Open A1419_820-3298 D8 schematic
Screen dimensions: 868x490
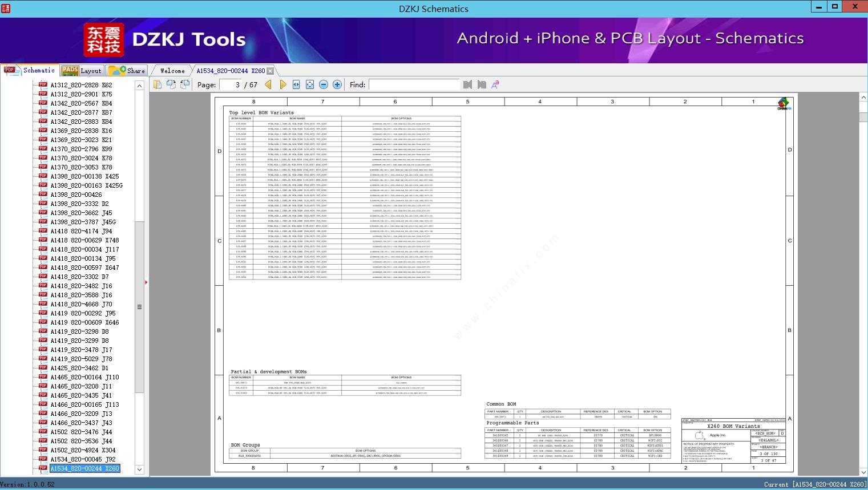point(79,331)
